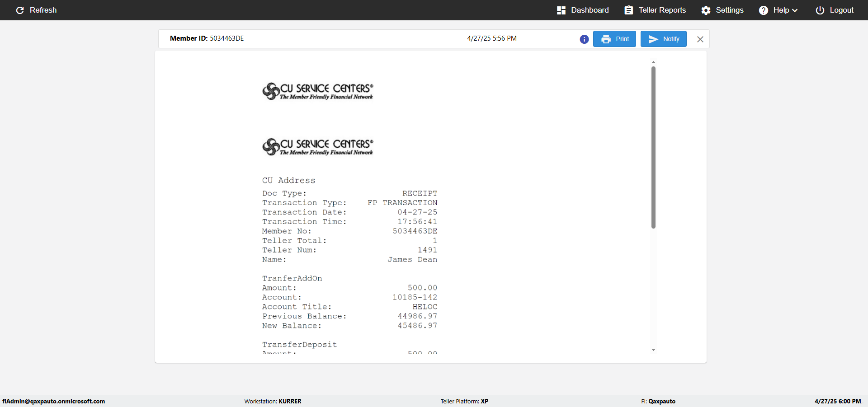868x407 pixels.
Task: Click previous balance 44986.97
Action: [418, 317]
